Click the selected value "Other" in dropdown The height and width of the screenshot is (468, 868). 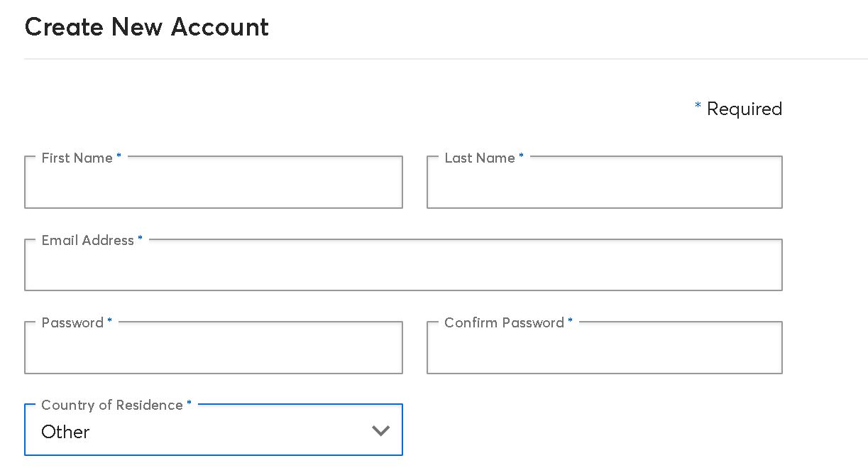pyautogui.click(x=65, y=432)
